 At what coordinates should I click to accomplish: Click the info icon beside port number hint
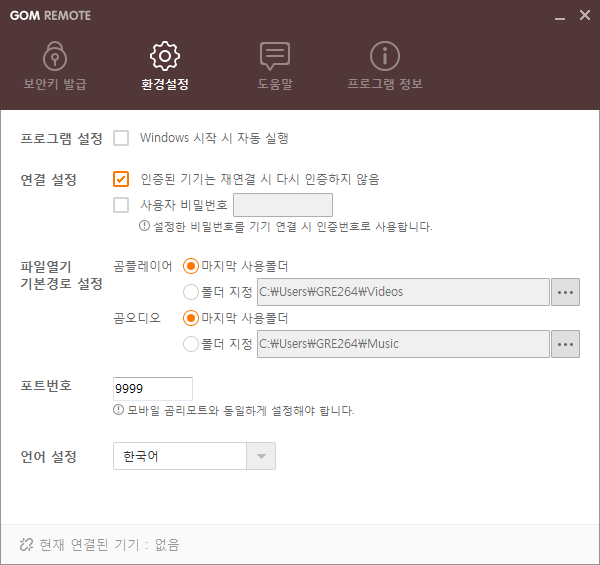pyautogui.click(x=118, y=410)
